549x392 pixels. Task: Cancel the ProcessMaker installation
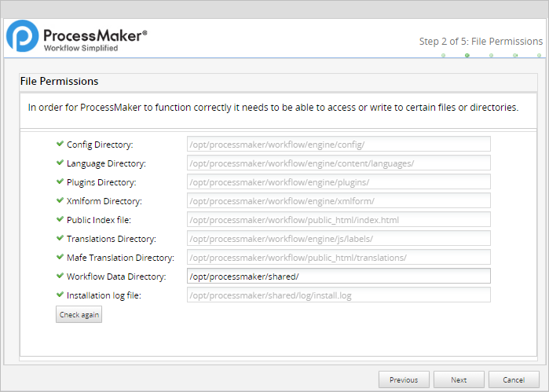pos(514,380)
